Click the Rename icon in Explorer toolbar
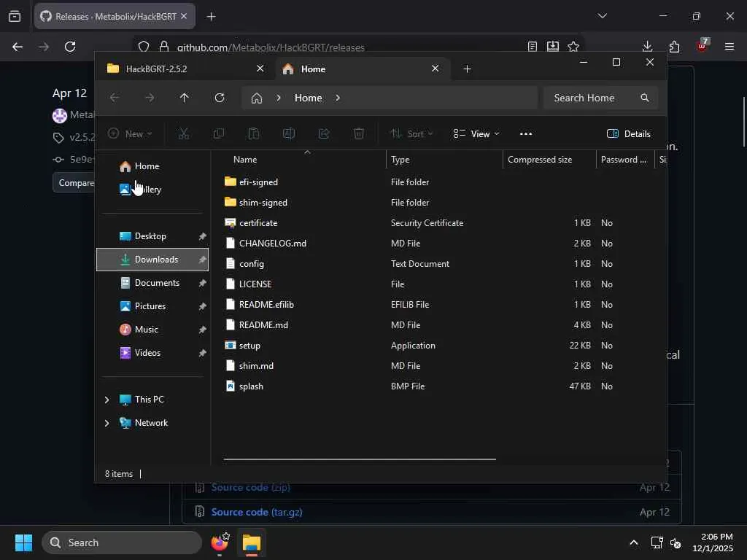 pos(289,134)
